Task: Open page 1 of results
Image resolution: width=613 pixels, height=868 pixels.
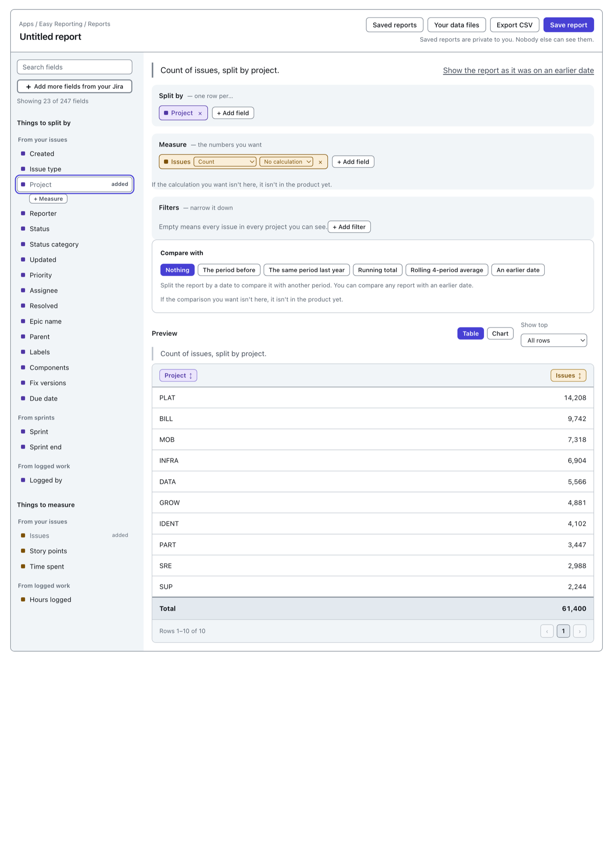Action: coord(563,631)
